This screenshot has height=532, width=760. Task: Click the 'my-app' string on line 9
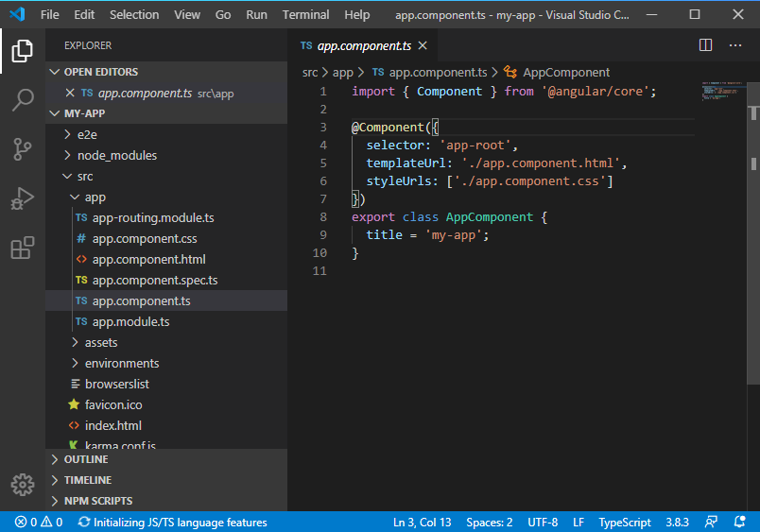pyautogui.click(x=454, y=235)
